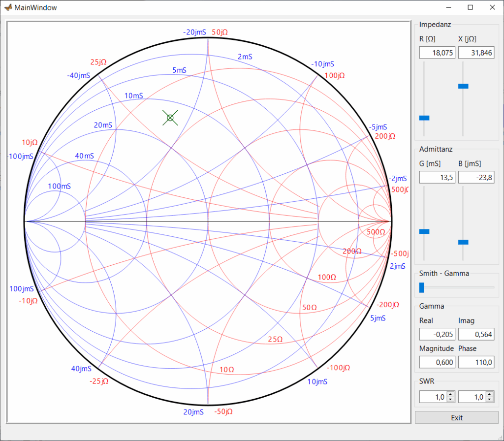Image resolution: width=504 pixels, height=441 pixels.
Task: Click the 50Ω resistance circle label
Action: point(310,308)
